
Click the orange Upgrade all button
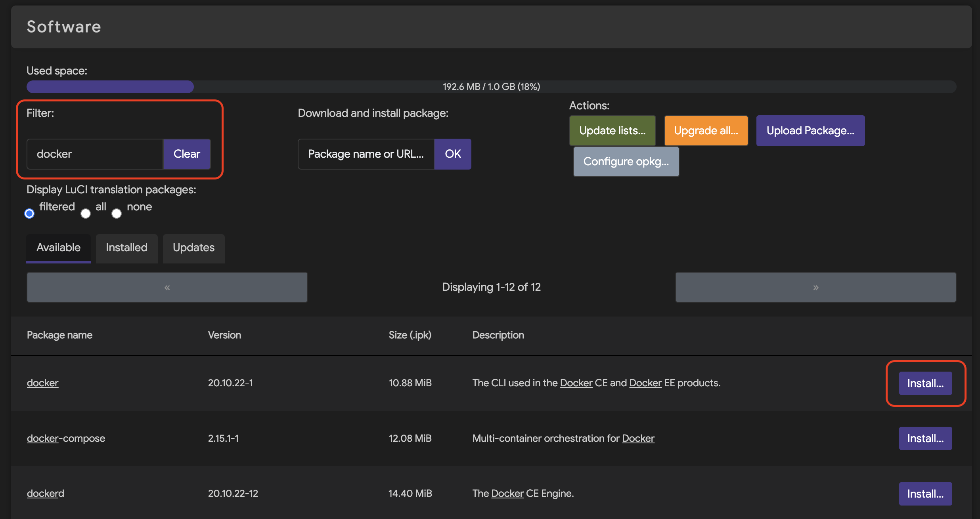(706, 130)
